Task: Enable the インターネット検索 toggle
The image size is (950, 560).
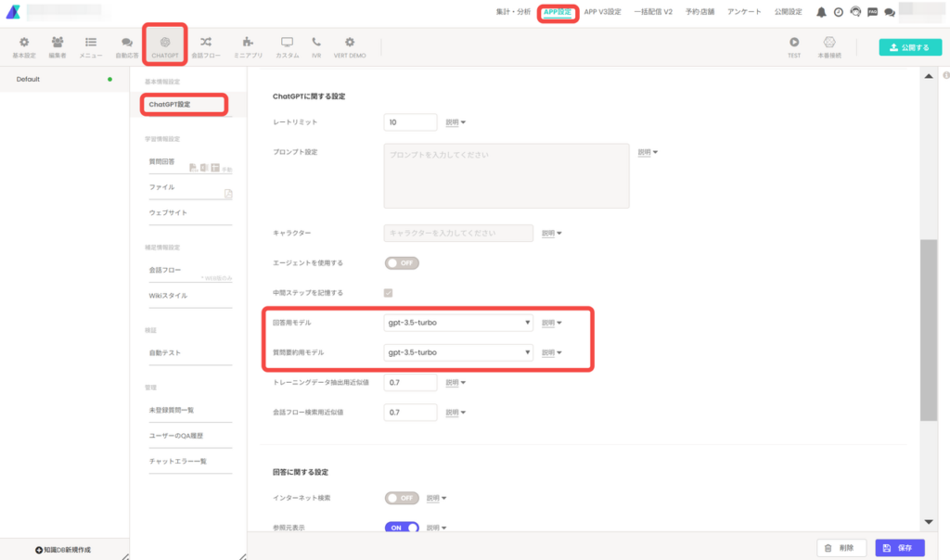Action: point(402,498)
